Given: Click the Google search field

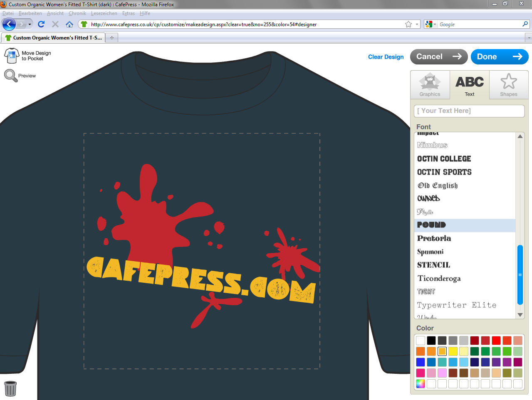Looking at the screenshot, I should 480,25.
